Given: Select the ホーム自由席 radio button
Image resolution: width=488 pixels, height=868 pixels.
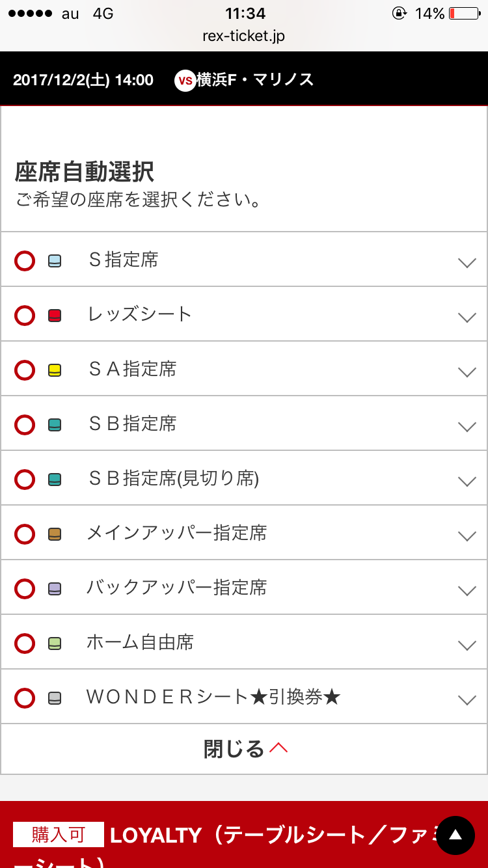Looking at the screenshot, I should click(x=25, y=644).
